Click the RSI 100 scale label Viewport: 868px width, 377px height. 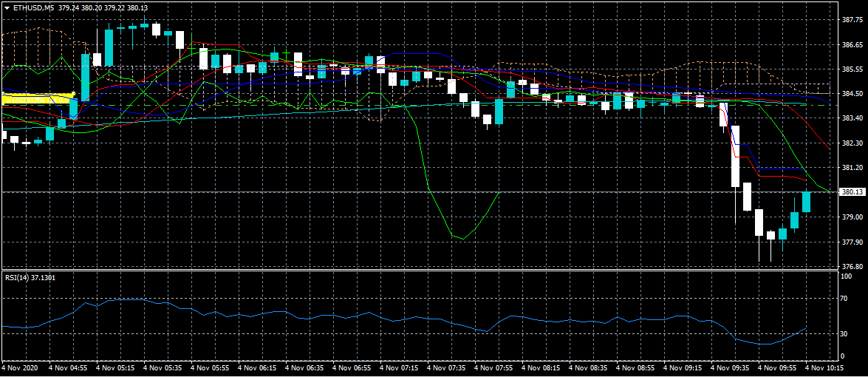coord(847,276)
